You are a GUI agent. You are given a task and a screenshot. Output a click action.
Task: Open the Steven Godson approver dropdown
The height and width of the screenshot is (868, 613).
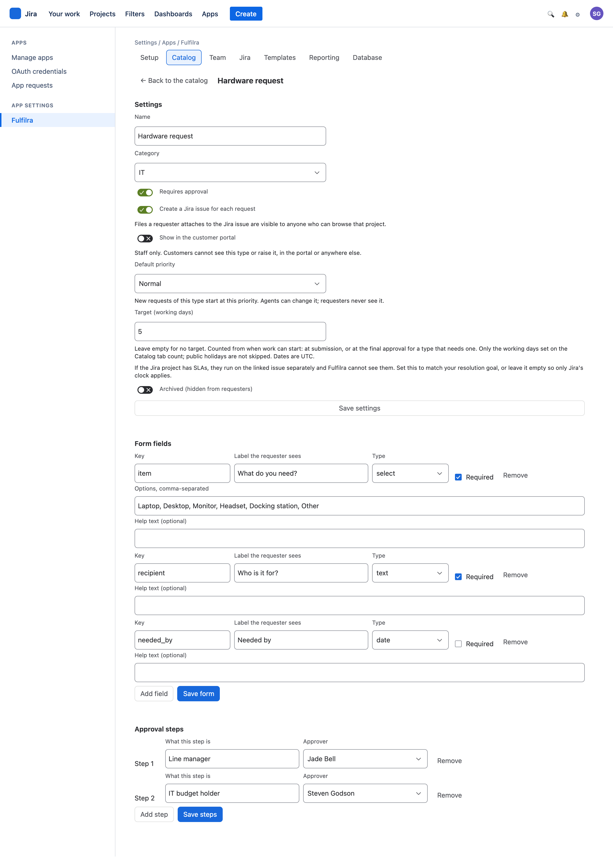(365, 793)
